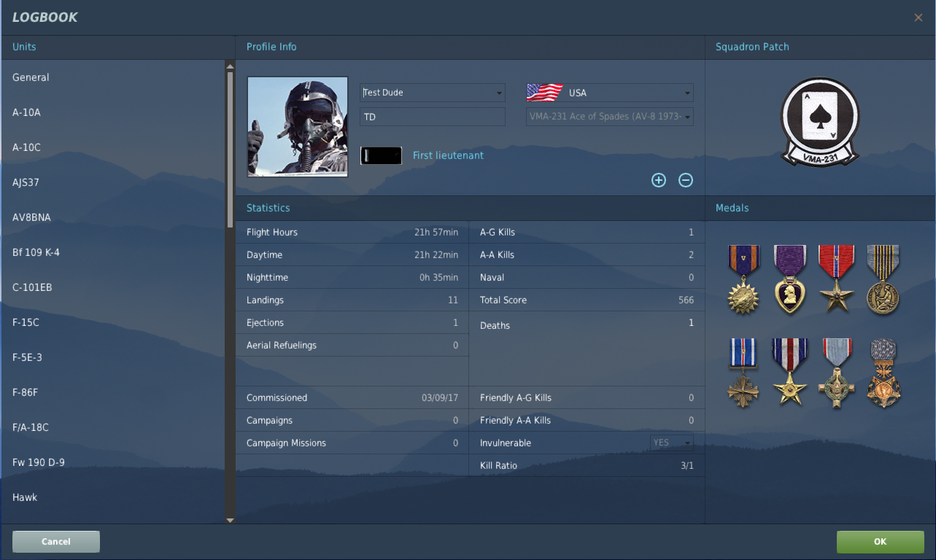Screen dimensions: 936x560
Task: Click the first medal in the top row
Action: pyautogui.click(x=743, y=279)
